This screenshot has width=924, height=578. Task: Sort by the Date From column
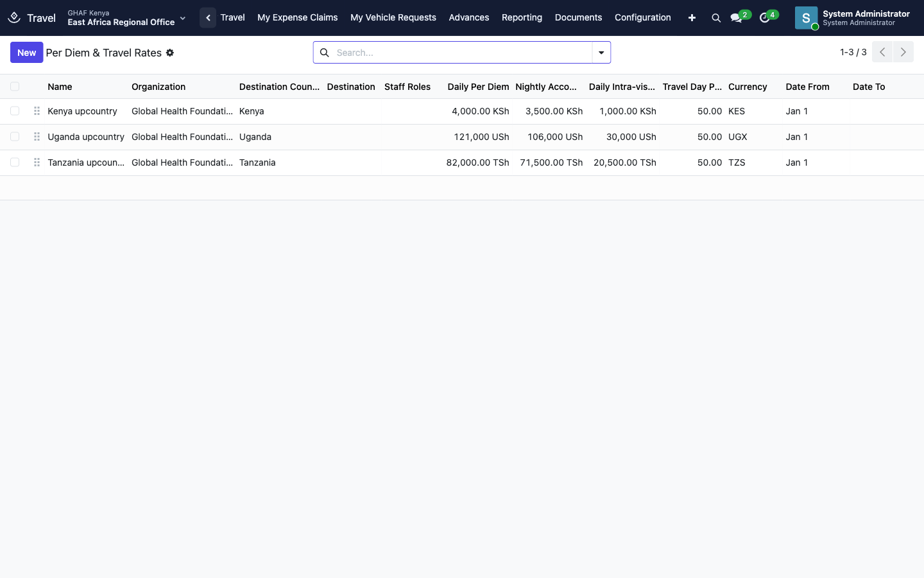(x=807, y=87)
